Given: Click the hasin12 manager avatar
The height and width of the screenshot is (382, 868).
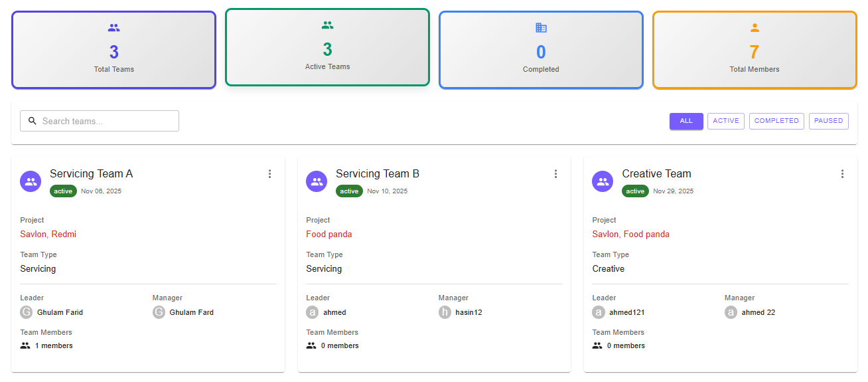Looking at the screenshot, I should click(445, 312).
